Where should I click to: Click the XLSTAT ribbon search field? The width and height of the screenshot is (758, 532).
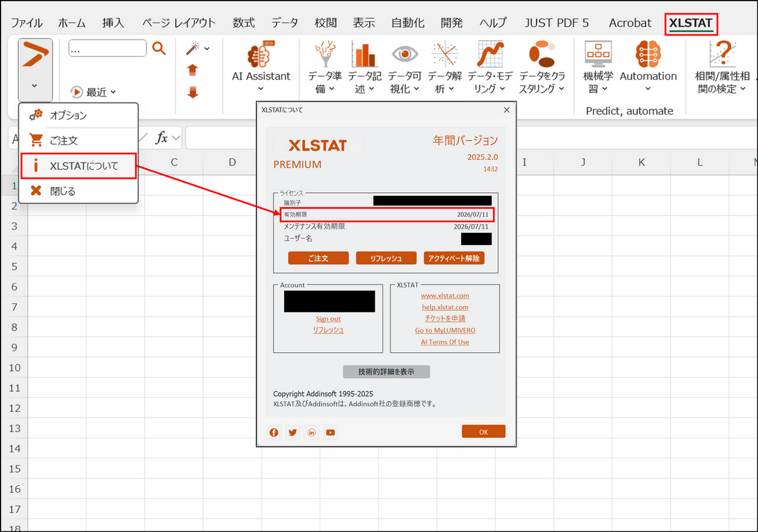click(107, 48)
